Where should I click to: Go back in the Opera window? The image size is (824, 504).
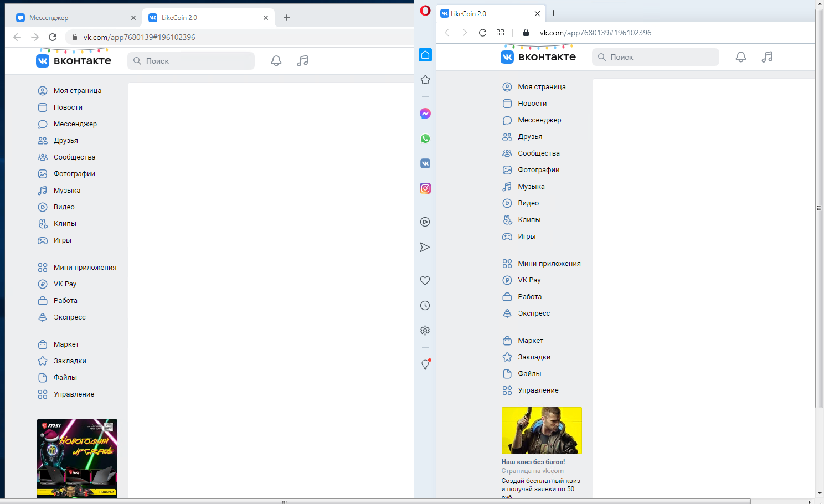coord(447,33)
